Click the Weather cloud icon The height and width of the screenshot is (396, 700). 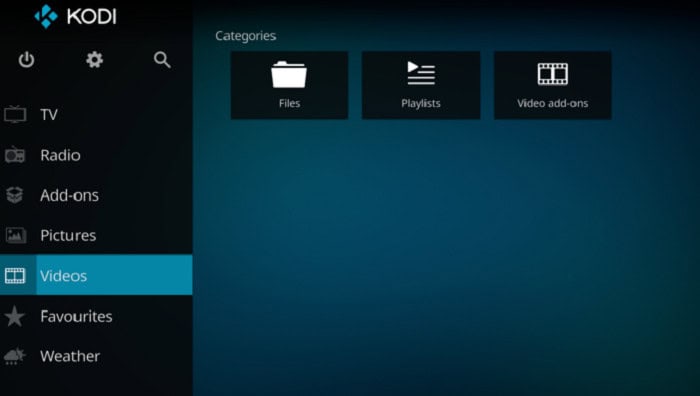tap(15, 356)
